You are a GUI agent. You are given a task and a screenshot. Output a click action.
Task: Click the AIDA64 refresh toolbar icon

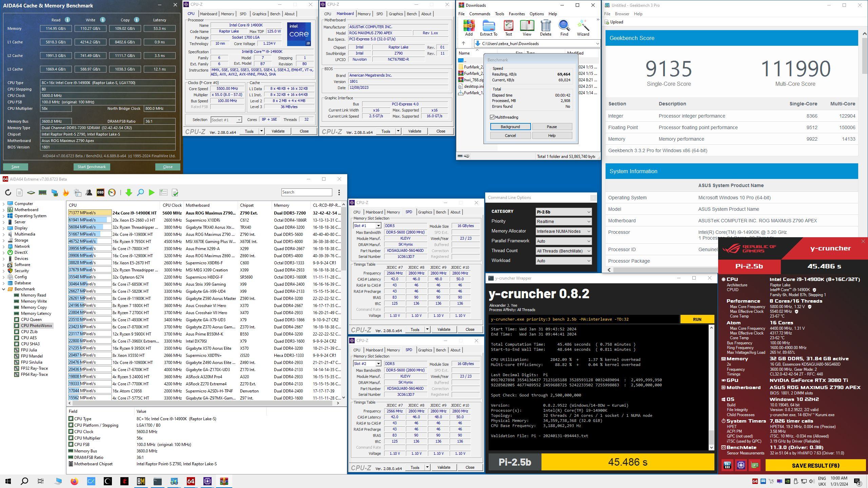coord(8,192)
